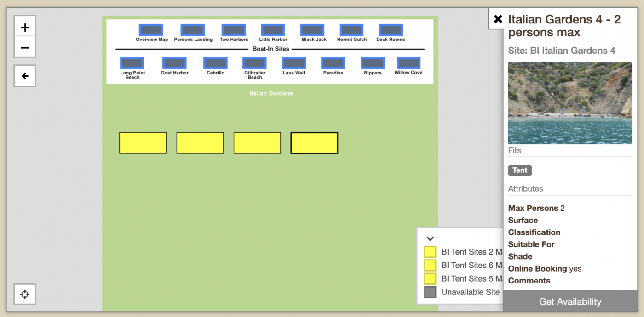Click the Site: BI Italian Gardens 4 subtitle

pyautogui.click(x=562, y=51)
